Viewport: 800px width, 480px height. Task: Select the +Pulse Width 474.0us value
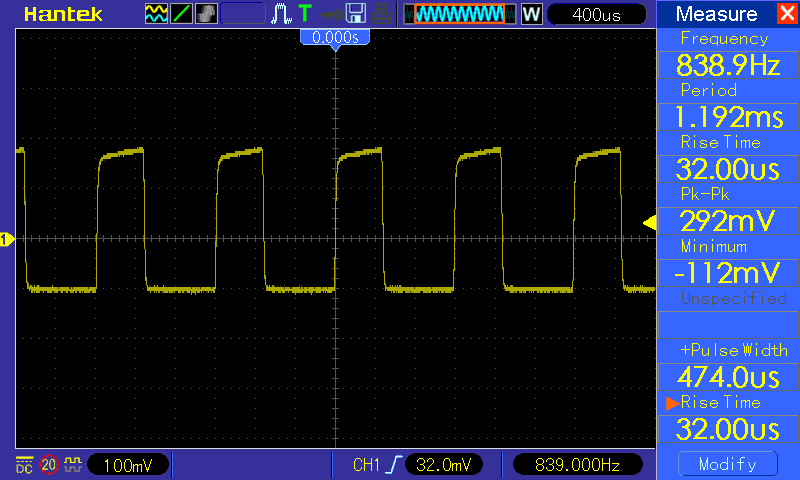(728, 377)
